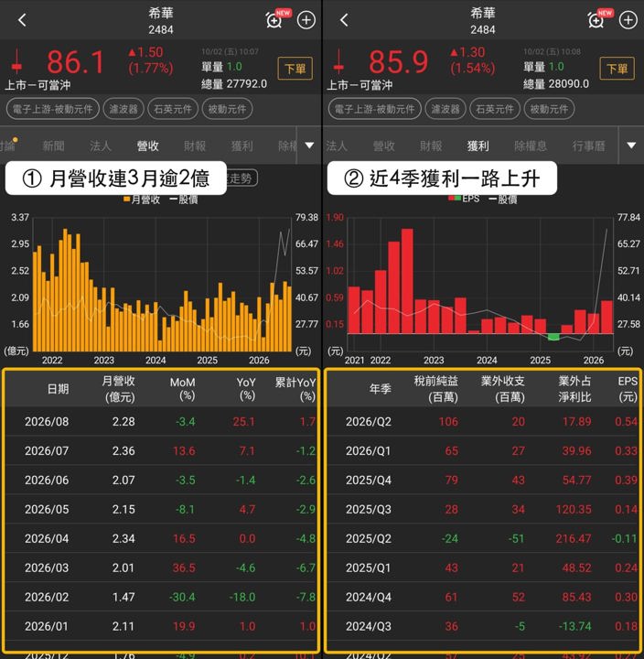Open 2026/06 revenue row
The height and width of the screenshot is (659, 644).
pyautogui.click(x=161, y=480)
